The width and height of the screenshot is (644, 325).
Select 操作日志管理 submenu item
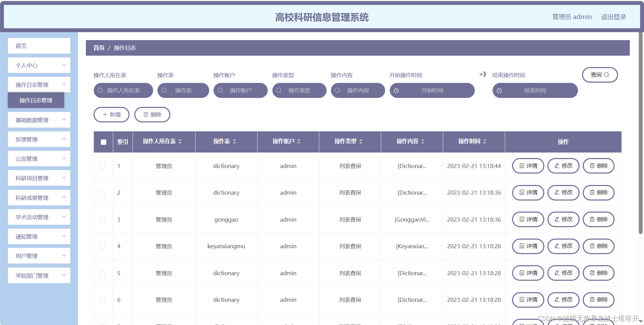pyautogui.click(x=36, y=100)
